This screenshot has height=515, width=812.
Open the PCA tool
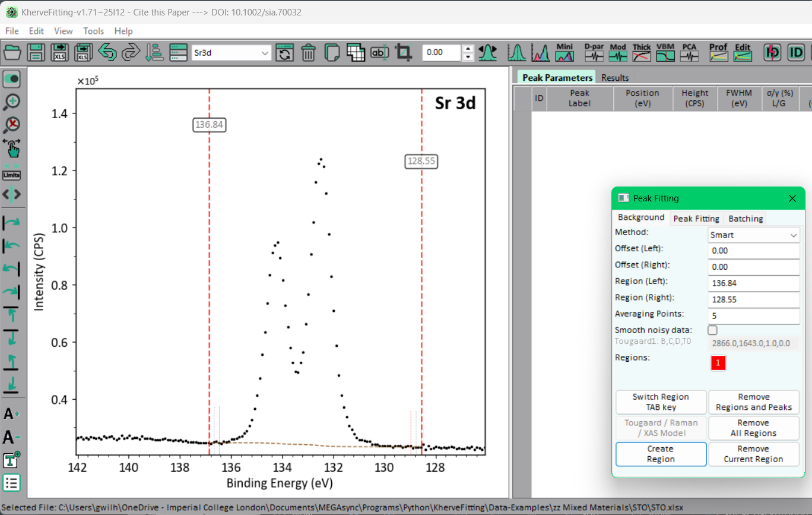click(x=689, y=52)
